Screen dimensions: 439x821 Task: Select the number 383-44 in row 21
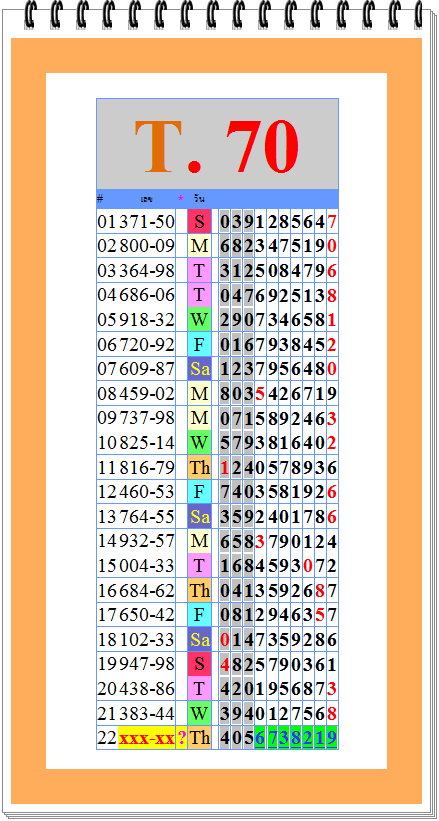coord(147,713)
